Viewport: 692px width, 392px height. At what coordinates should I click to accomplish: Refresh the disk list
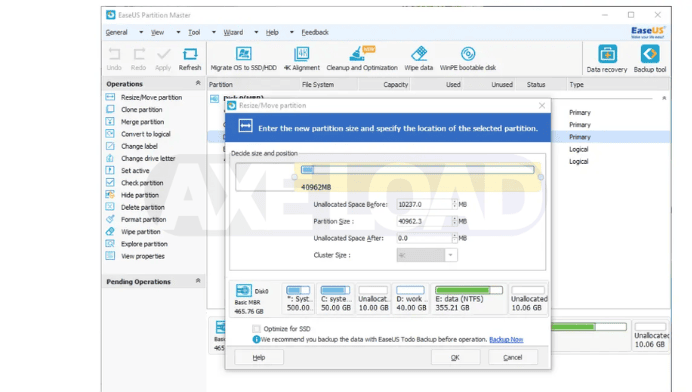coord(190,59)
